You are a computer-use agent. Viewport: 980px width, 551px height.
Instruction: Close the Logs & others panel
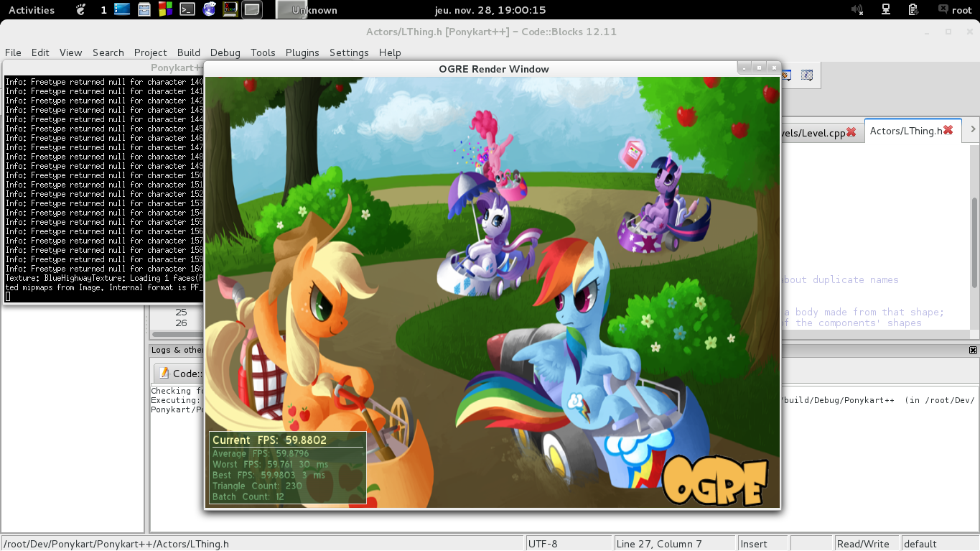click(973, 350)
